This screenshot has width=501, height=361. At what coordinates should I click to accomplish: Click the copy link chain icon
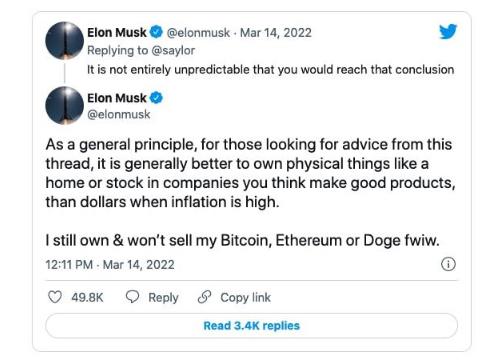click(x=204, y=297)
